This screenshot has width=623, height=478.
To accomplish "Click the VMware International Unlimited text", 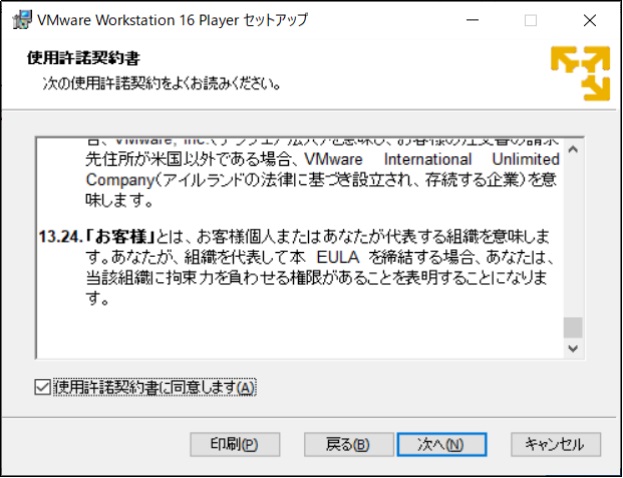I will 432,159.
